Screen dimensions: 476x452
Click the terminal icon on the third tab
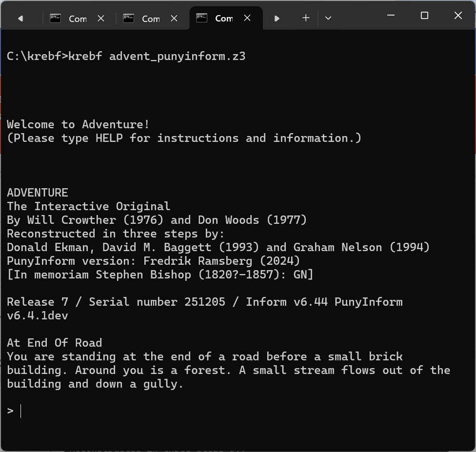click(202, 18)
